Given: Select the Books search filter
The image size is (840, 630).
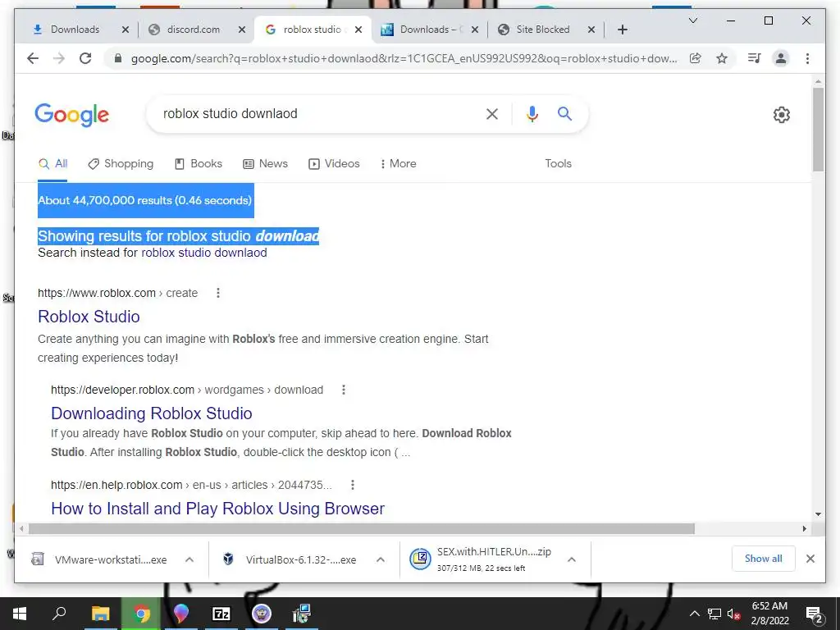Looking at the screenshot, I should (199, 164).
